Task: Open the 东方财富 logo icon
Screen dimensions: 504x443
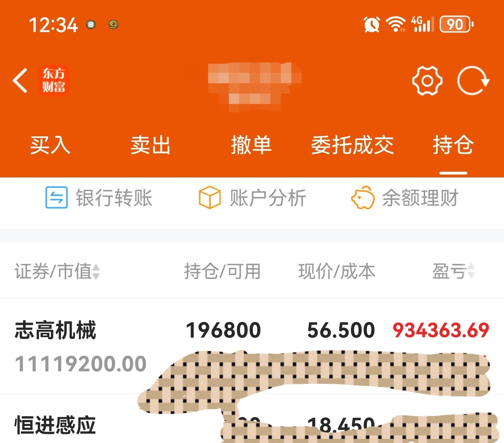Action: tap(54, 80)
